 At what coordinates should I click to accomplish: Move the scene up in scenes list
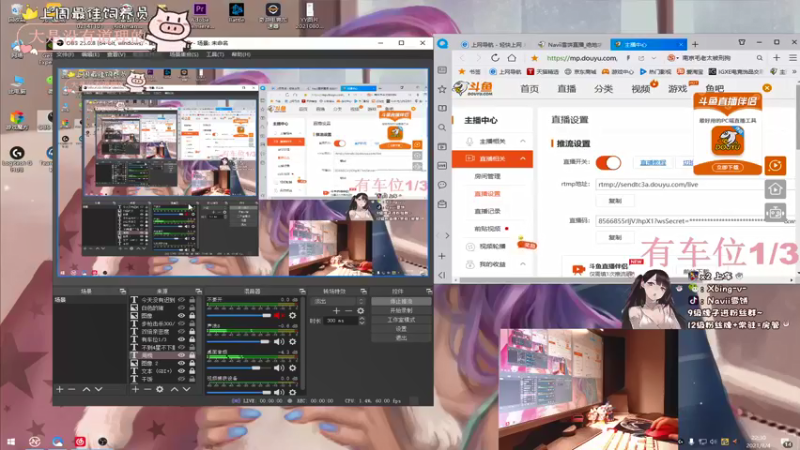pos(86,389)
